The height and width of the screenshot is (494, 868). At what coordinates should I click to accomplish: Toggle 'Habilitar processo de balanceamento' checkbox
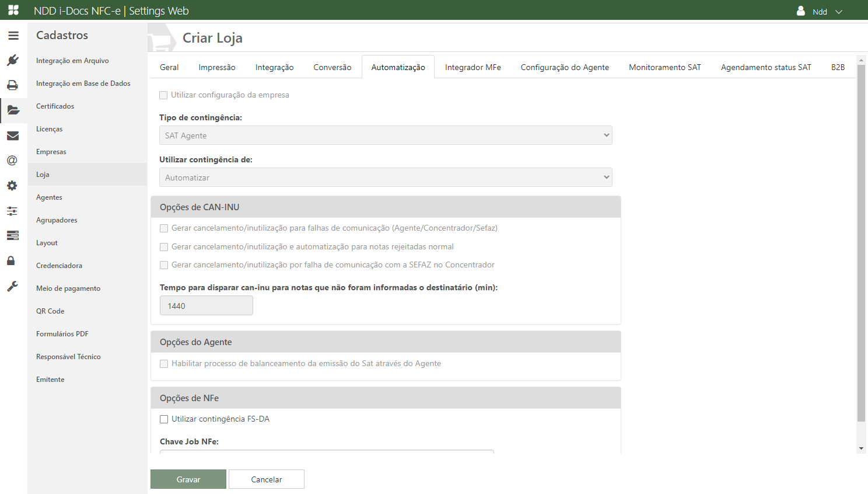point(164,364)
